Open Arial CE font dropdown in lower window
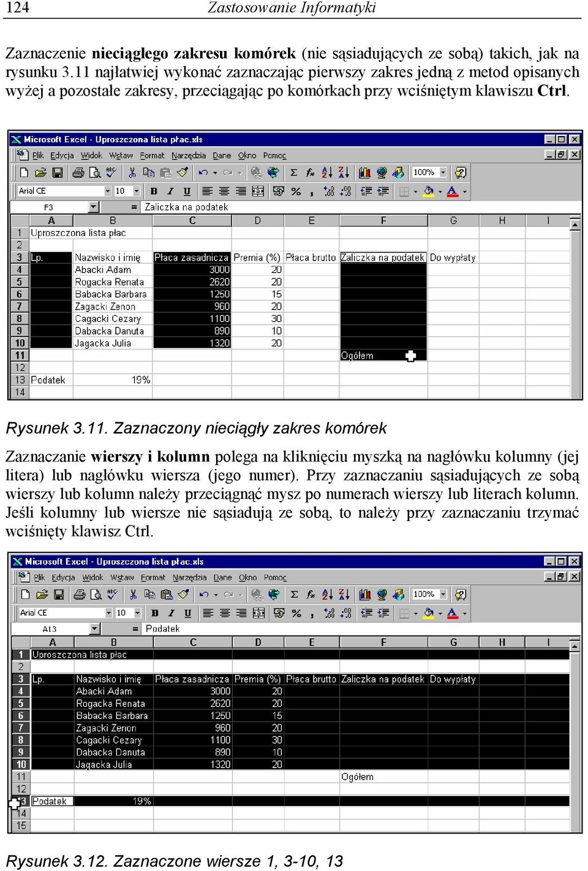This screenshot has height=871, width=588. [108, 612]
